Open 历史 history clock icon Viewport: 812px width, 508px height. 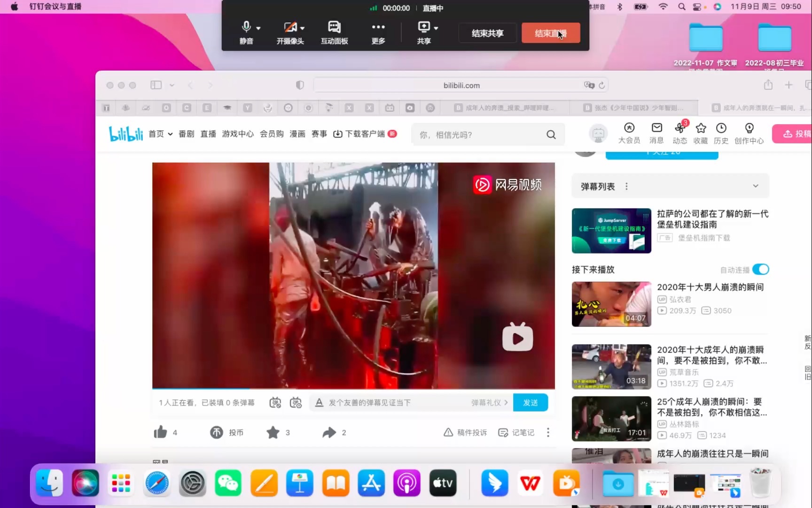pos(721,134)
